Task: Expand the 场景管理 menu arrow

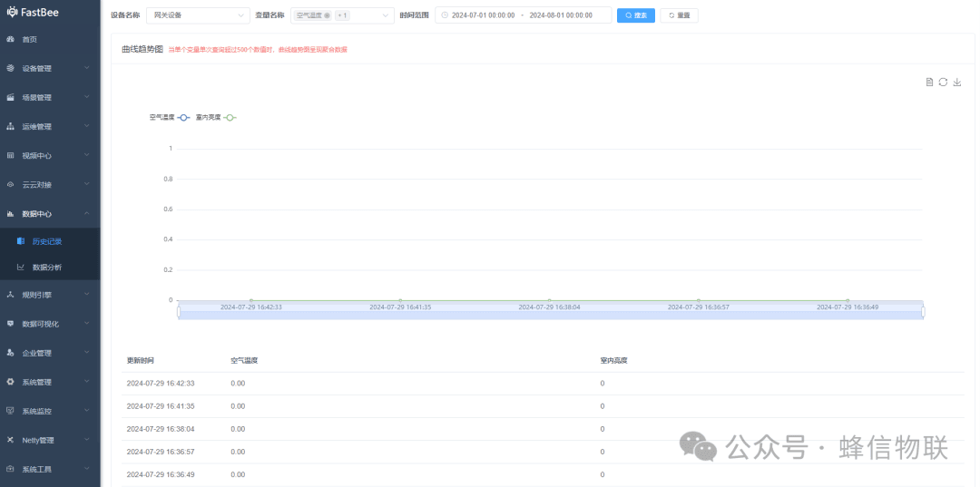Action: click(87, 97)
